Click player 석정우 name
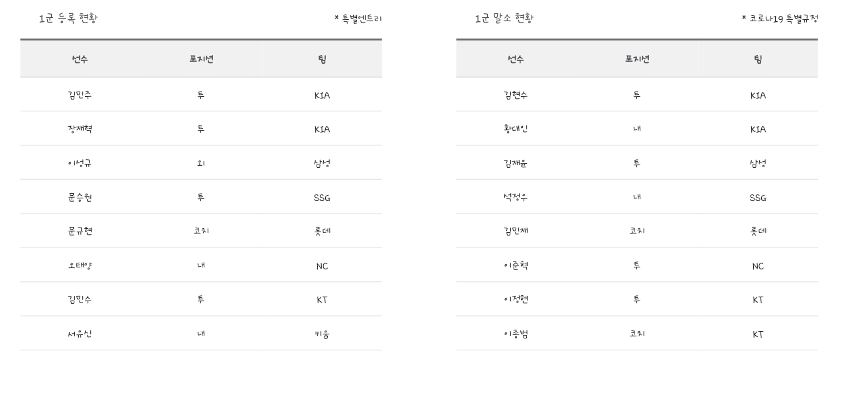 pyautogui.click(x=516, y=197)
